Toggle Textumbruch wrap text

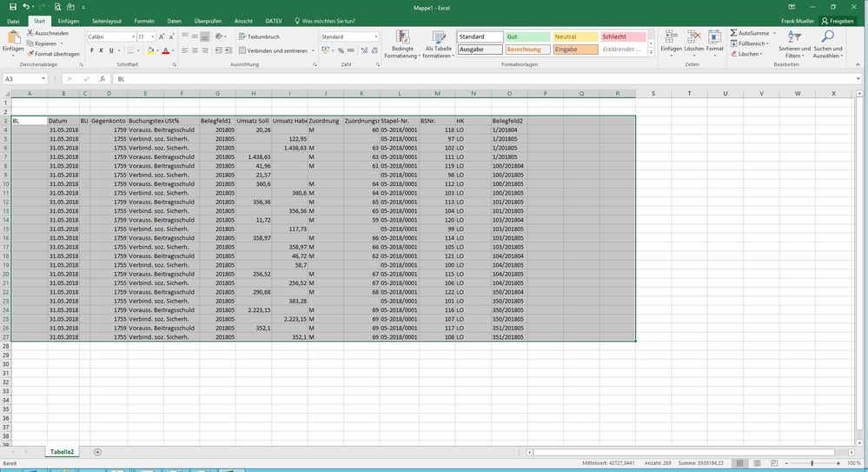pyautogui.click(x=259, y=37)
